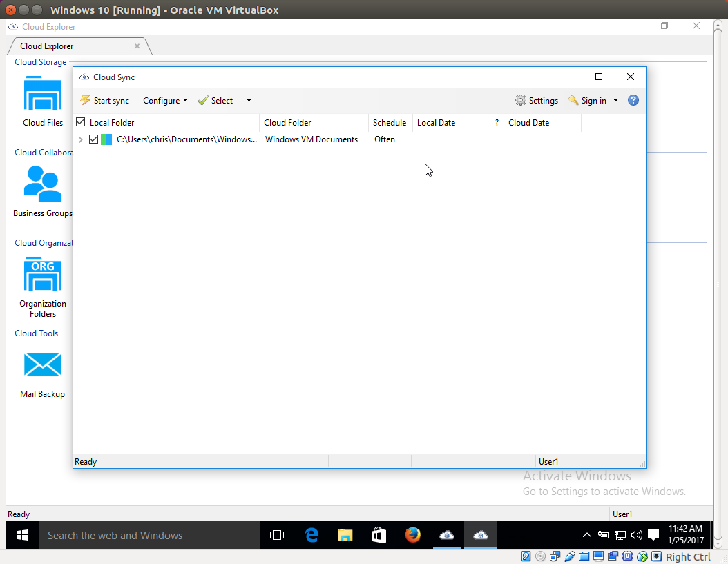
Task: Click the Cloud Sync window title icon
Action: [84, 77]
